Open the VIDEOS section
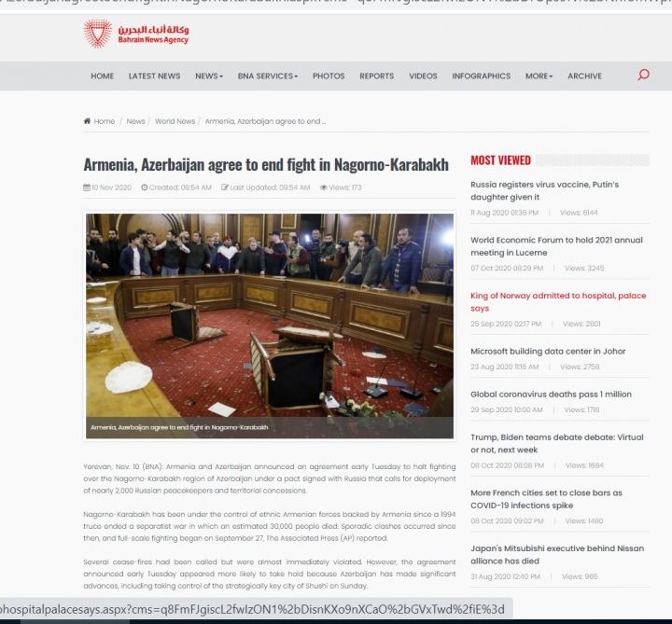 click(x=422, y=76)
